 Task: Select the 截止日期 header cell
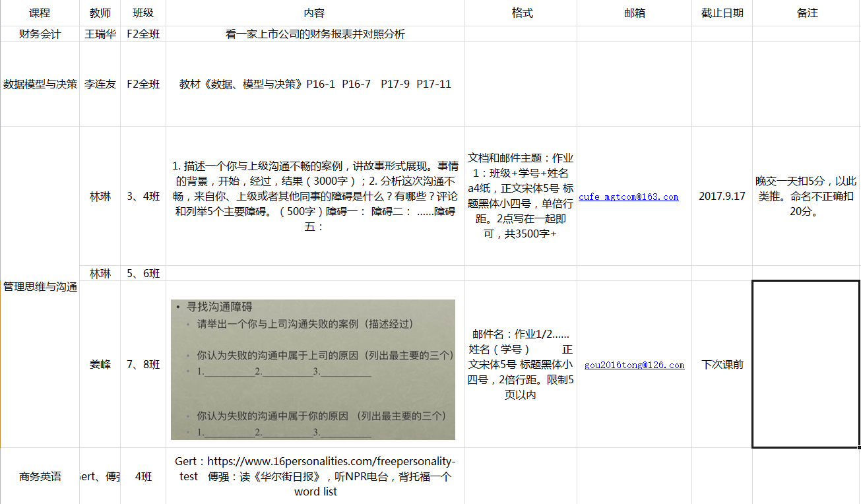point(722,13)
